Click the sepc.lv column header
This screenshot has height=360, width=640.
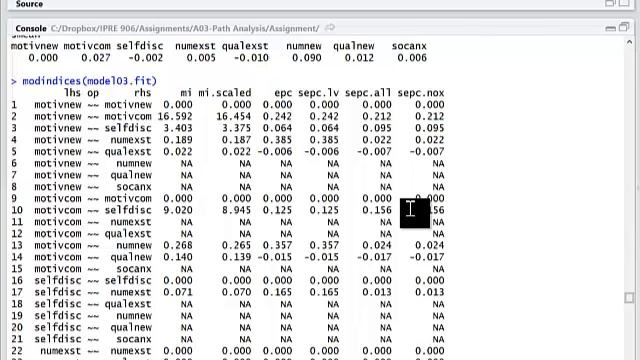pyautogui.click(x=318, y=93)
